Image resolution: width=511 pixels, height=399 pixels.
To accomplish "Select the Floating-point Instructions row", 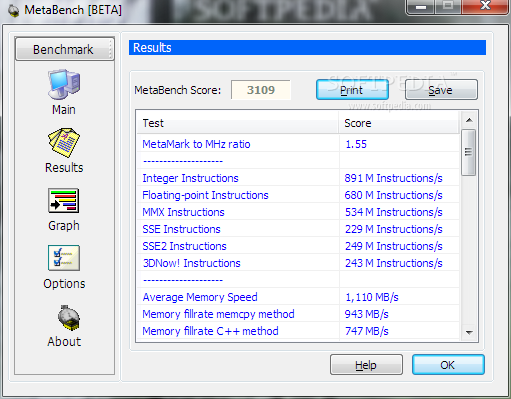I will tap(298, 195).
